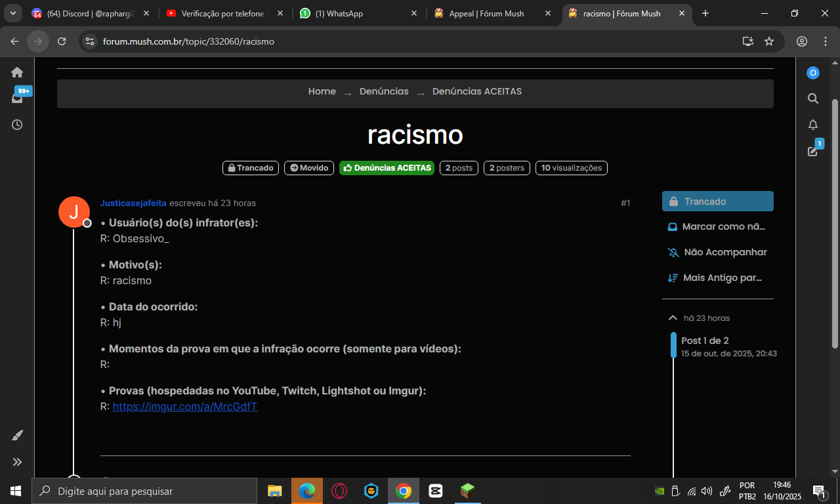
Task: Switch to the Verificação por telefone tab
Action: [223, 14]
